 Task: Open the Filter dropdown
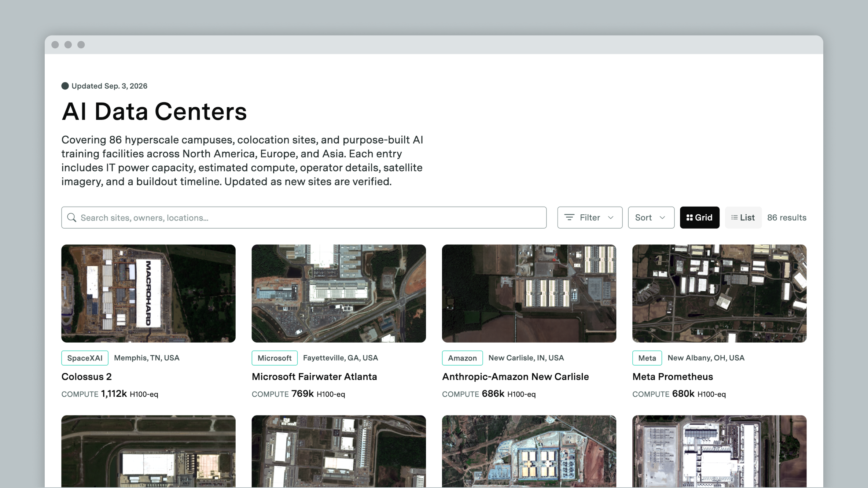click(590, 218)
